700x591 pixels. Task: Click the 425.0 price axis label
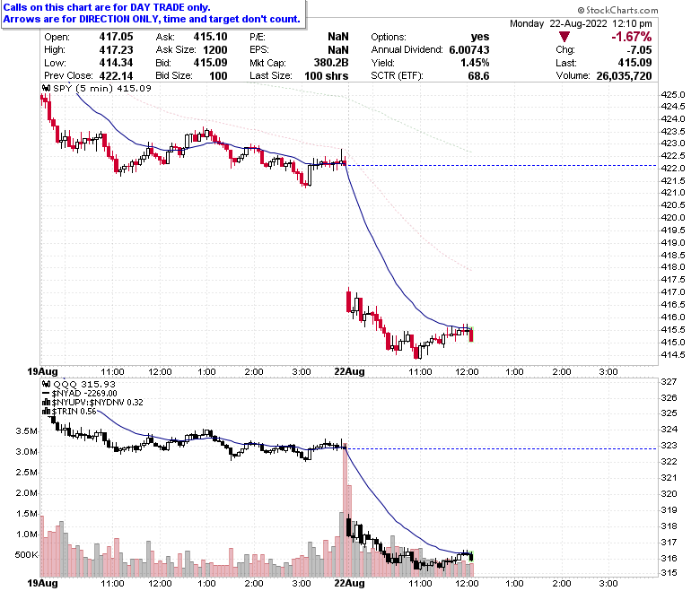pyautogui.click(x=673, y=94)
